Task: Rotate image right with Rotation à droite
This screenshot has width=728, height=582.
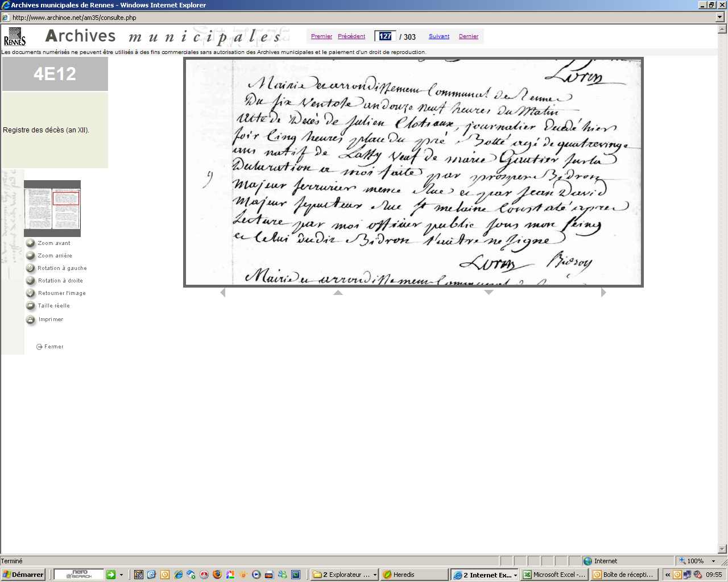Action: [31, 281]
